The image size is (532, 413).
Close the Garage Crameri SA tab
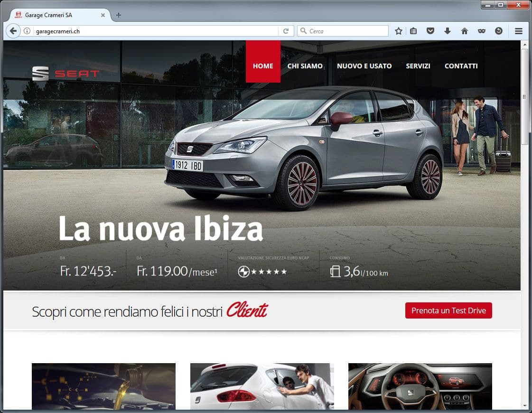(103, 15)
